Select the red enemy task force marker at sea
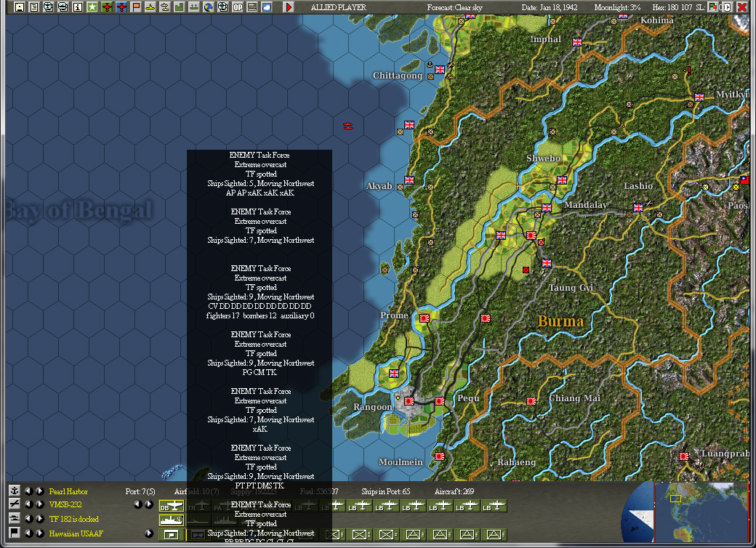The image size is (756, 548). pos(348,126)
